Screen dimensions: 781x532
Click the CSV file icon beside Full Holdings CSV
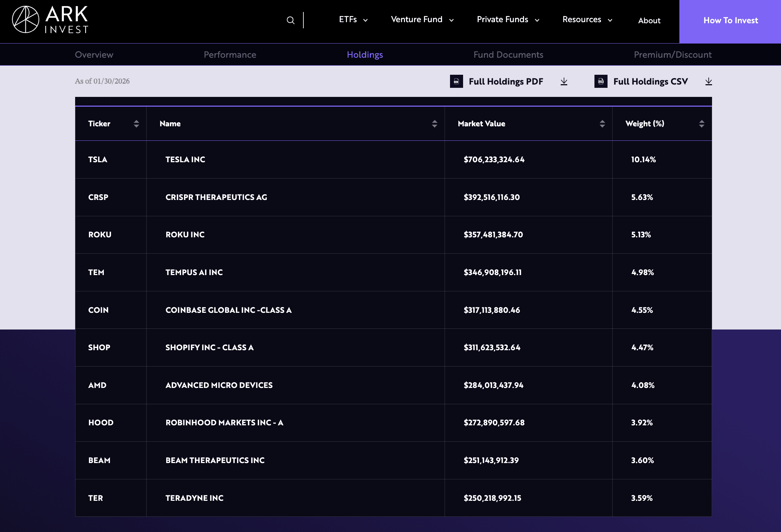pos(601,81)
